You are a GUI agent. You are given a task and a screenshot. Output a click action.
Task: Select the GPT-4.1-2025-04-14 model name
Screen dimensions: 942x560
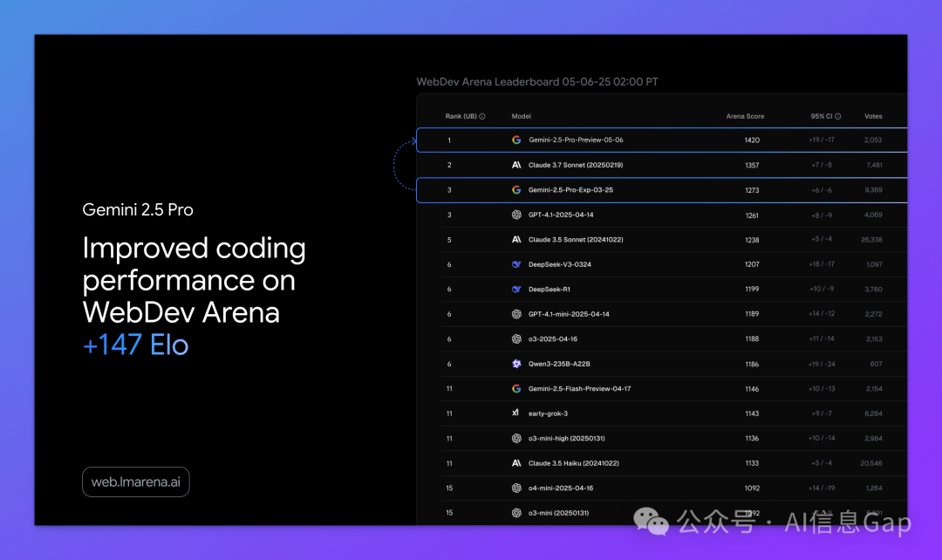coord(561,215)
